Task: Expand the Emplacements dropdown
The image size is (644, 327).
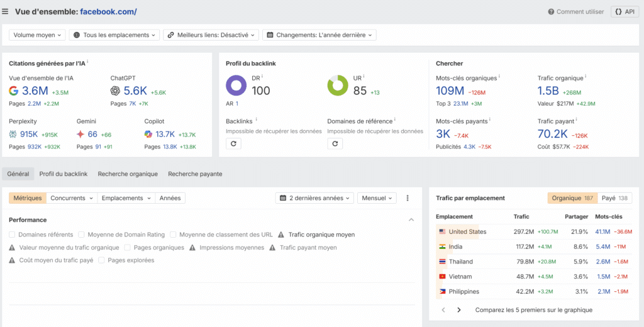Action: tap(126, 198)
